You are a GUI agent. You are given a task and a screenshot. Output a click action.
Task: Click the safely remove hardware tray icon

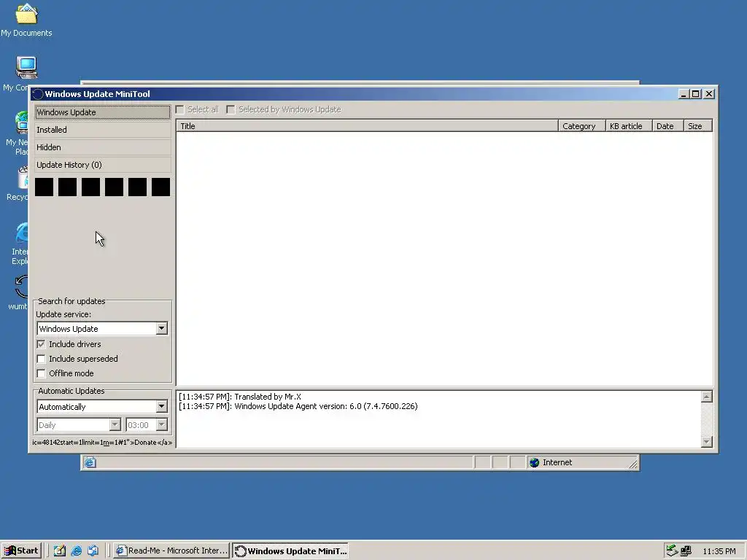point(672,551)
